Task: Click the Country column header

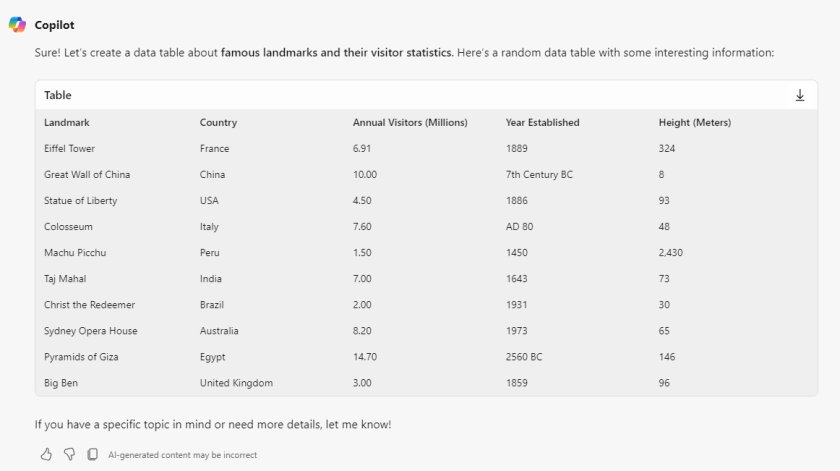Action: (x=218, y=123)
